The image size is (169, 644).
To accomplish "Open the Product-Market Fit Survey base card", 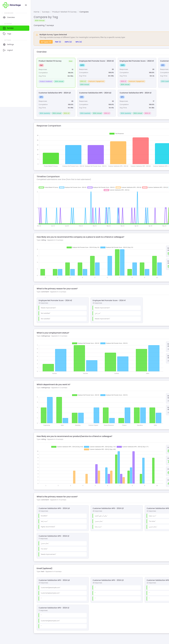I will coord(56,72).
